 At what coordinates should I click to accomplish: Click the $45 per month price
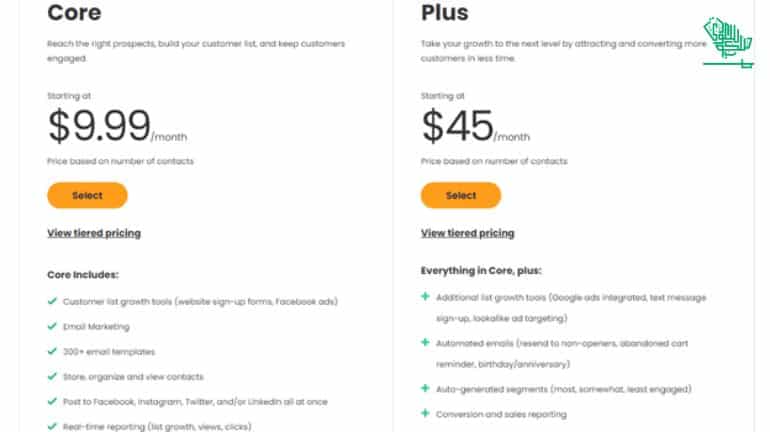(x=475, y=126)
